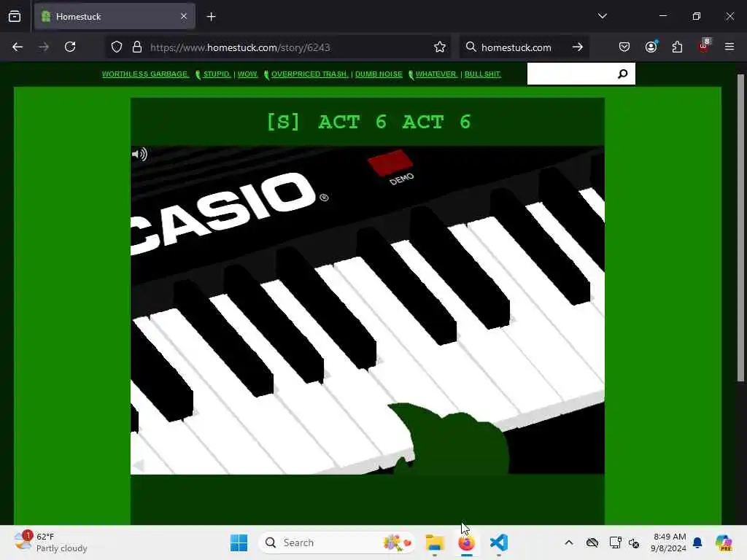
Task: Click the taskbar Search box
Action: 336,542
